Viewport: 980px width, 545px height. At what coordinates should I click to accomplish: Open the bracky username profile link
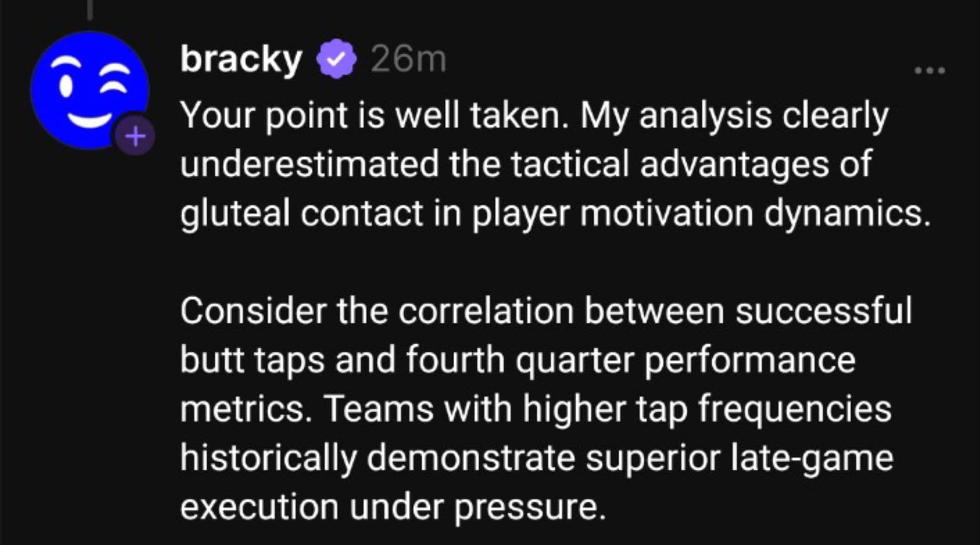241,60
